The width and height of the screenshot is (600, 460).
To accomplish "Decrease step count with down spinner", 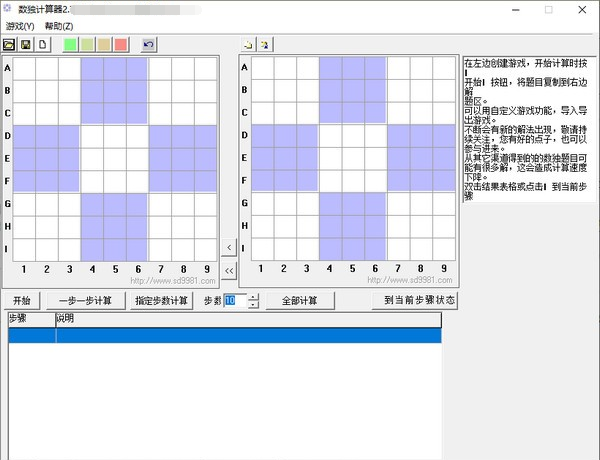I will coord(253,304).
